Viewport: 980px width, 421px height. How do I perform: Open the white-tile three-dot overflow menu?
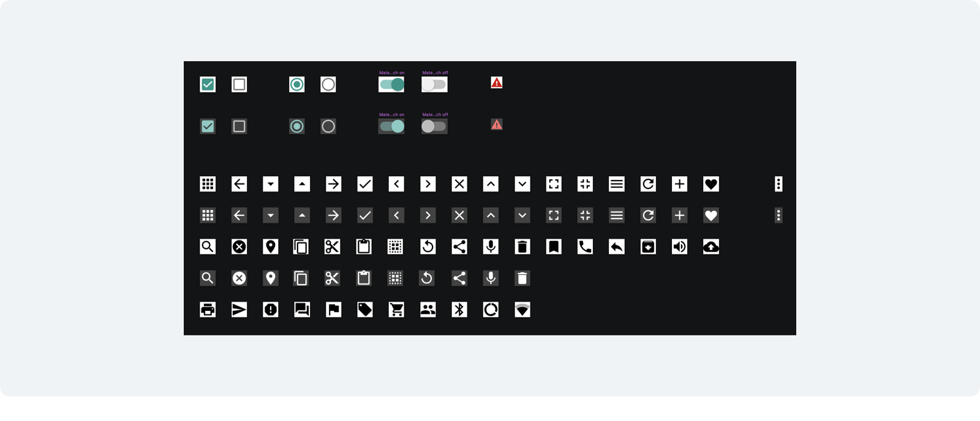tap(778, 184)
